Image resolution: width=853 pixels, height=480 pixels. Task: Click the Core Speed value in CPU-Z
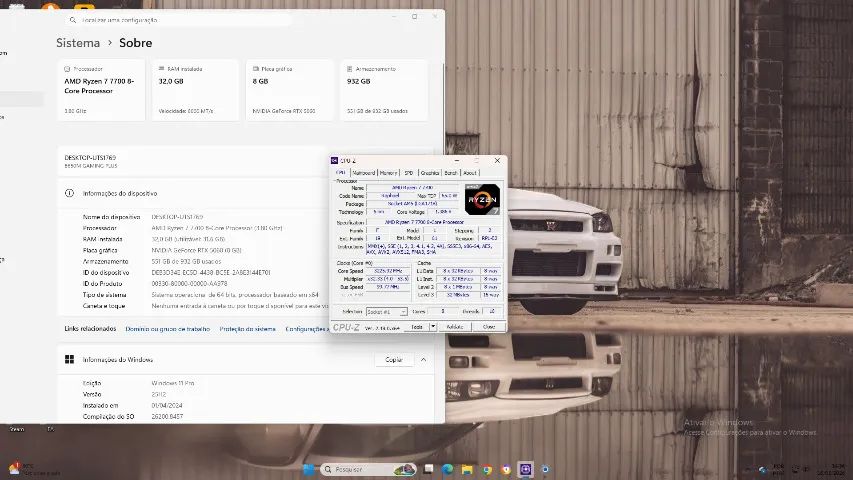click(388, 270)
